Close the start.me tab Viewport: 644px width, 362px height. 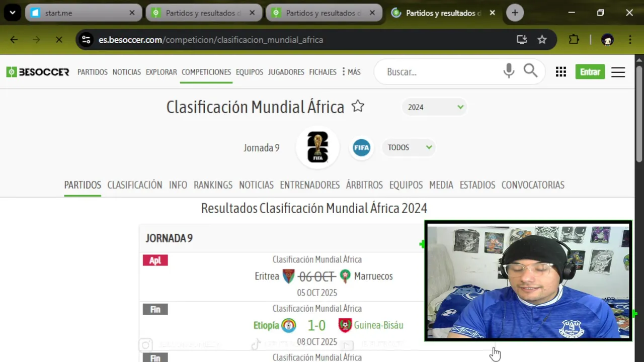point(132,13)
